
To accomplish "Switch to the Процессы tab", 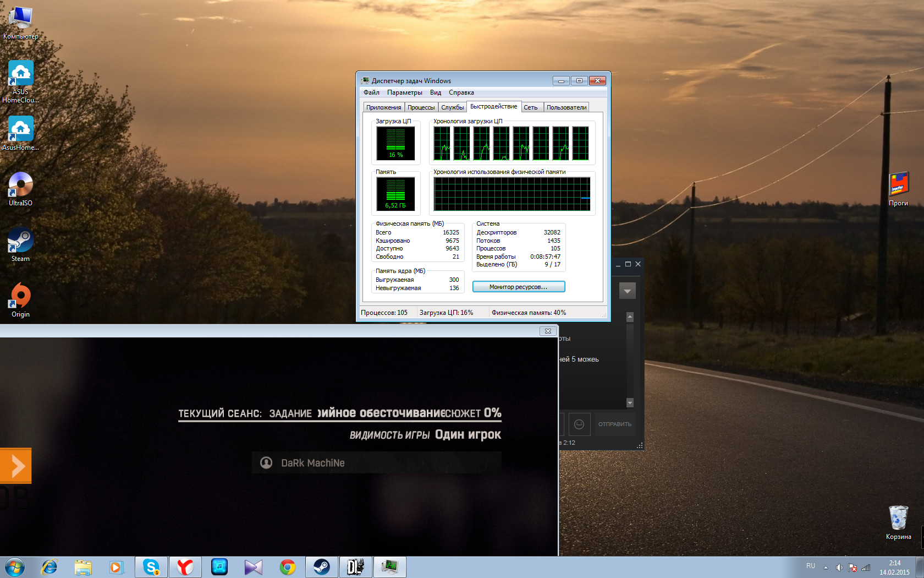I will [421, 107].
